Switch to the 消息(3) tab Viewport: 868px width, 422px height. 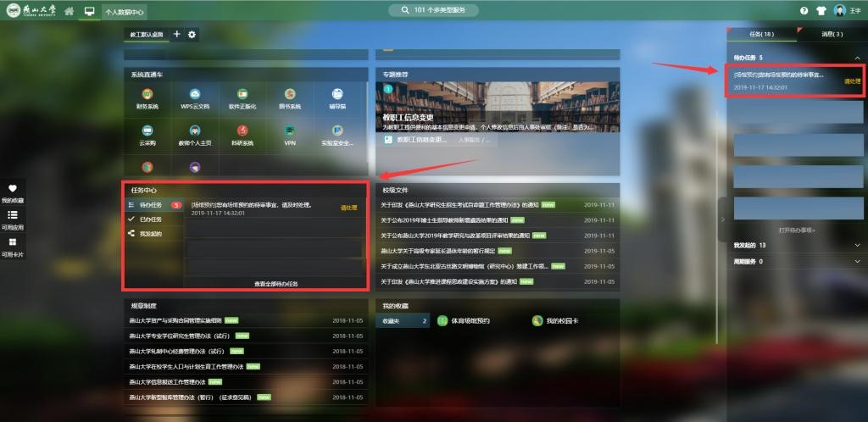point(832,34)
